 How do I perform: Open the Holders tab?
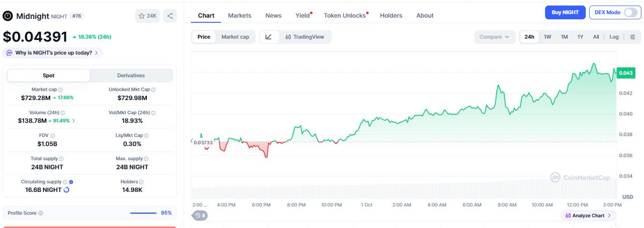(x=391, y=16)
